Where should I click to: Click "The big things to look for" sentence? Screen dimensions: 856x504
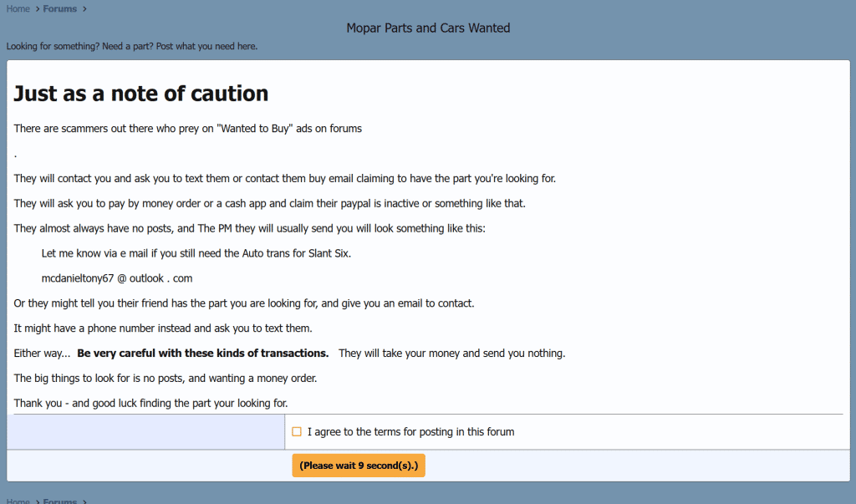click(x=166, y=379)
